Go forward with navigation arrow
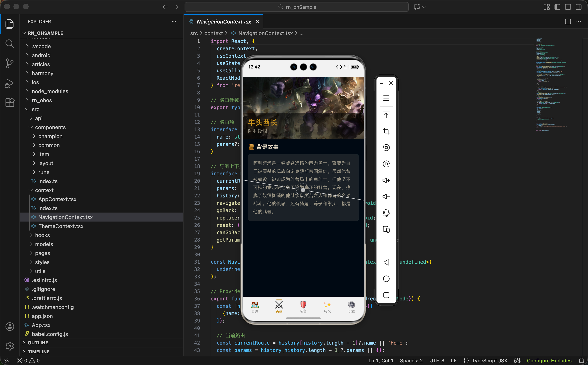The width and height of the screenshot is (588, 365). [176, 7]
